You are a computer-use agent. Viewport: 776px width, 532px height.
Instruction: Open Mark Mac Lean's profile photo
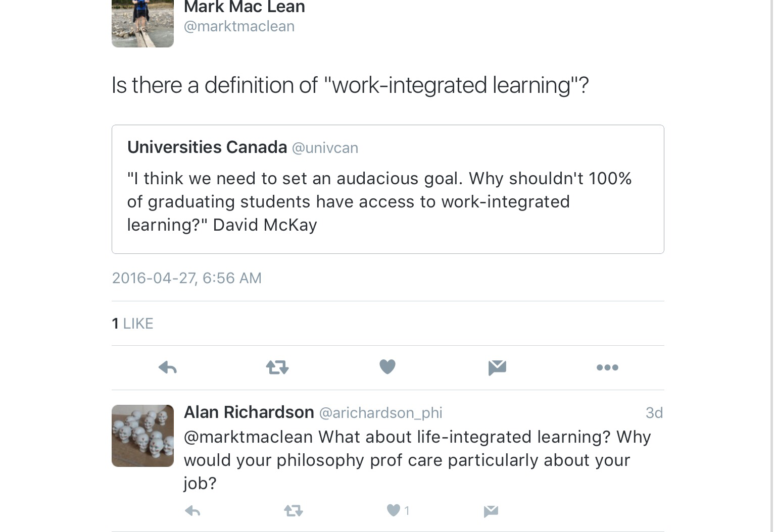pyautogui.click(x=142, y=23)
